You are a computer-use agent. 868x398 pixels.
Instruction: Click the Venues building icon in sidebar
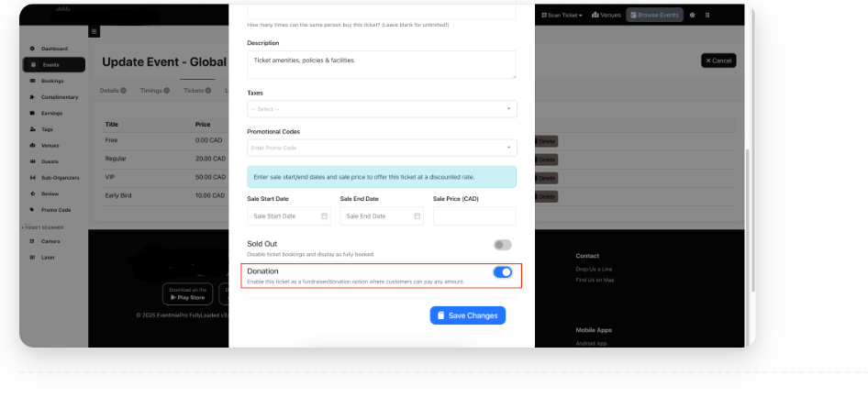pos(32,145)
